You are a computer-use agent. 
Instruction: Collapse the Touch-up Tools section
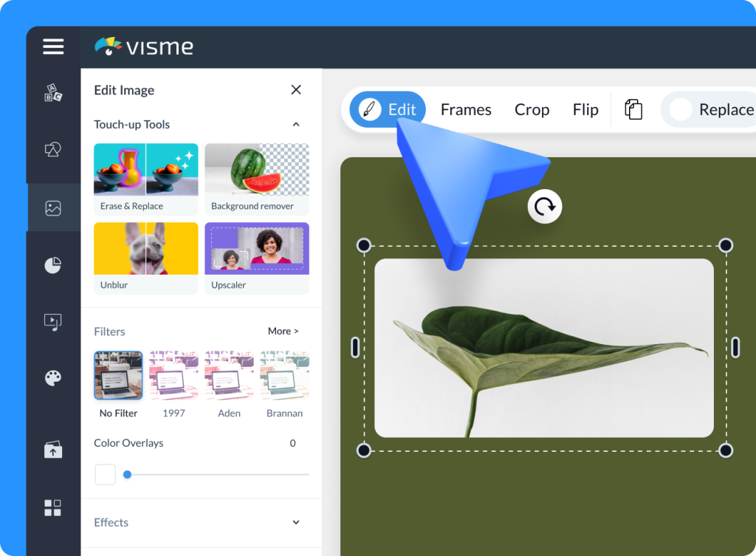click(x=295, y=124)
